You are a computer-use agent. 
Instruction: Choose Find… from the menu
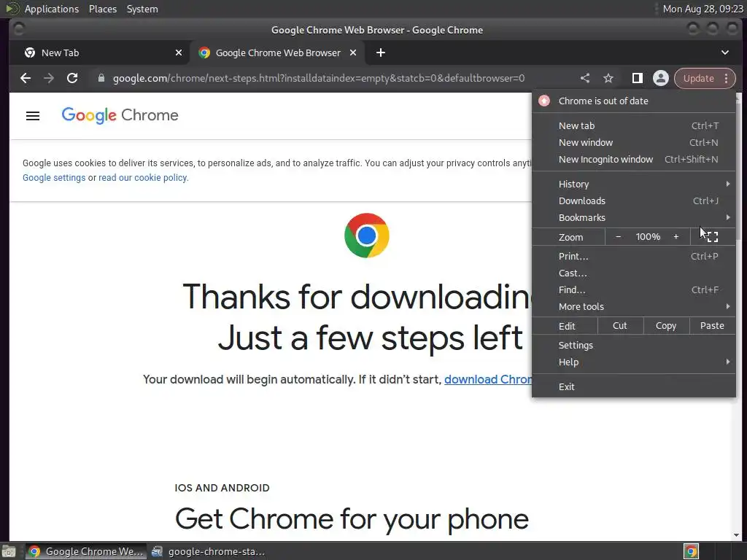click(634, 290)
